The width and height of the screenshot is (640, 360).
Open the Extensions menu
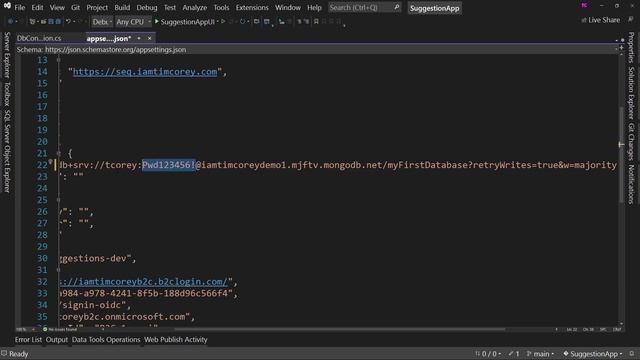252,7
